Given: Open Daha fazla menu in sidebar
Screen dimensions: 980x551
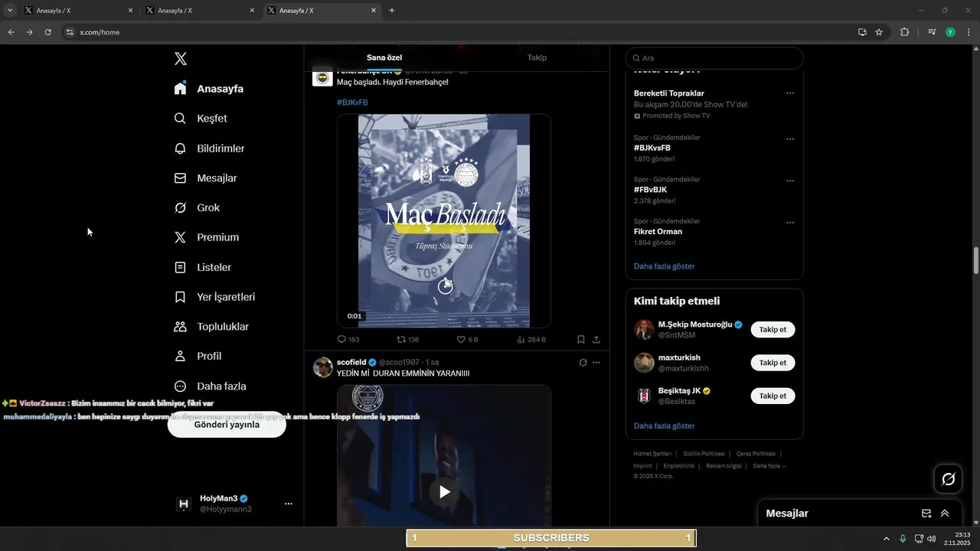Looking at the screenshot, I should click(x=211, y=386).
